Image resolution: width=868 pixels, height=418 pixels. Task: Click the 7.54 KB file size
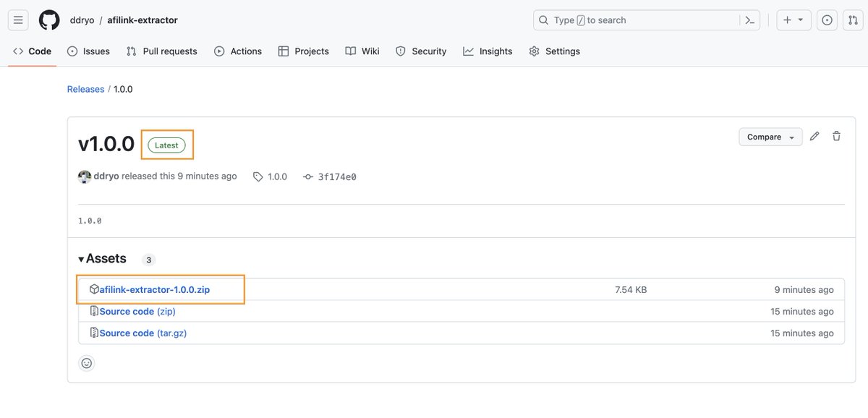click(x=631, y=289)
